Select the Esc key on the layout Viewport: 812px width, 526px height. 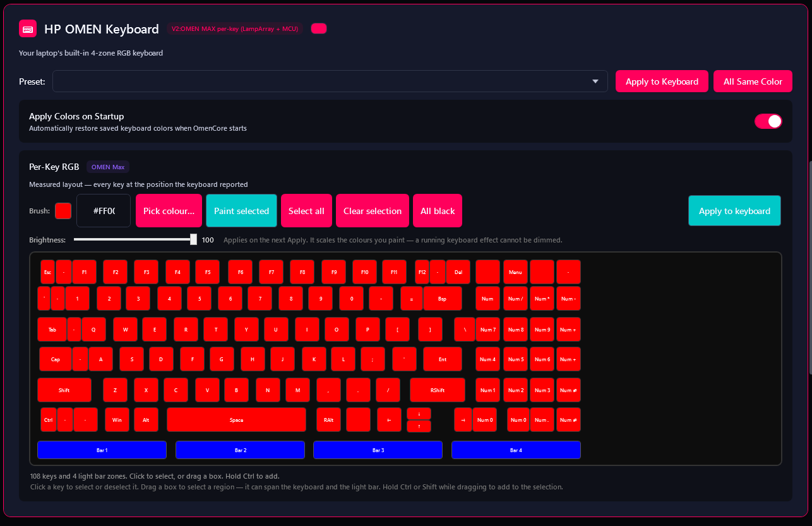click(x=48, y=272)
